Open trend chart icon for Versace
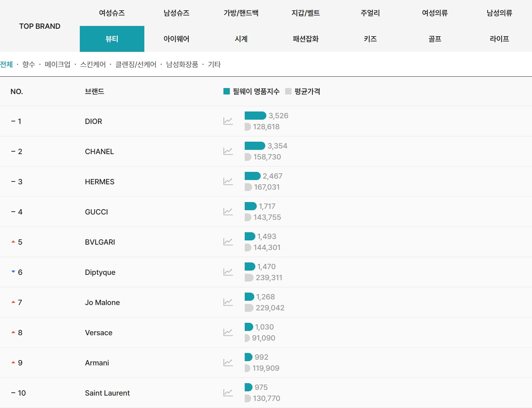The width and height of the screenshot is (532, 408). click(228, 332)
